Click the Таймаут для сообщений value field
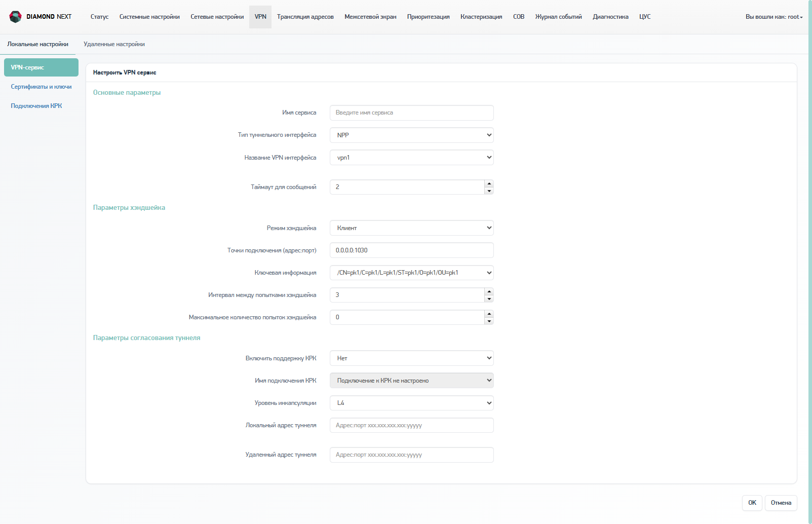Screen dimensions: 812x524 tap(407, 187)
